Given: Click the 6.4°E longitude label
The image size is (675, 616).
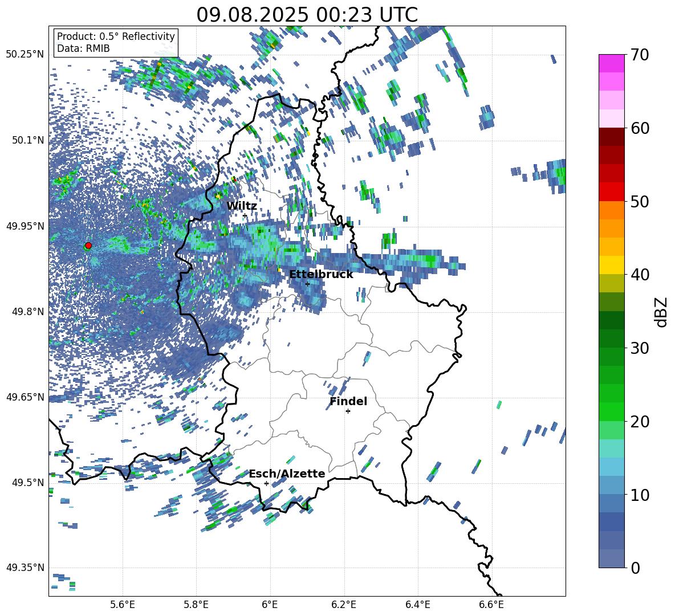Looking at the screenshot, I should pos(417,605).
